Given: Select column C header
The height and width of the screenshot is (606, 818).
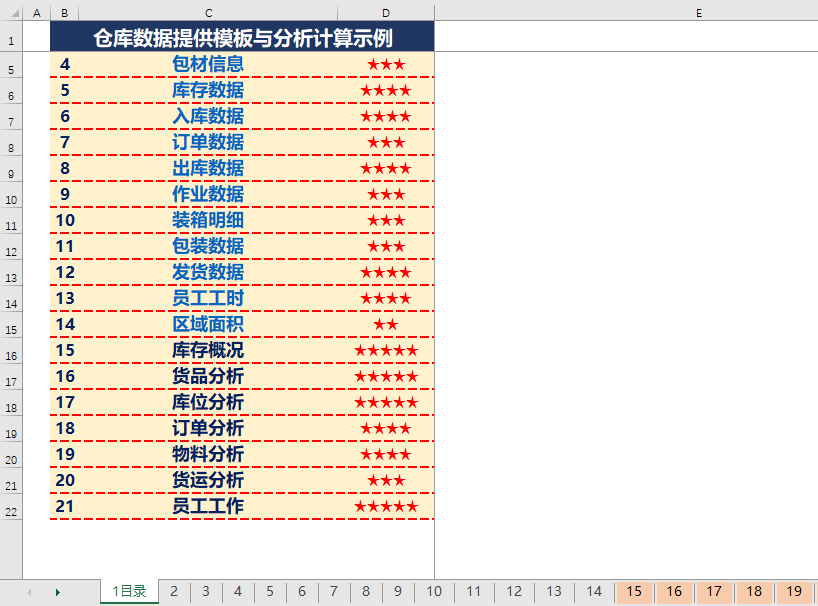Looking at the screenshot, I should (208, 13).
